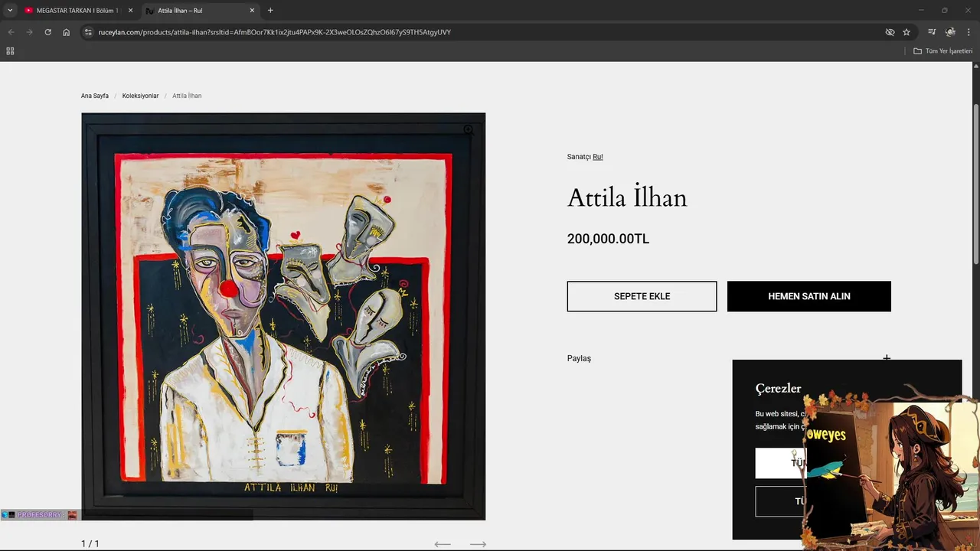Viewport: 980px width, 551px height.
Task: Open the artist Ru! link
Action: tap(598, 157)
